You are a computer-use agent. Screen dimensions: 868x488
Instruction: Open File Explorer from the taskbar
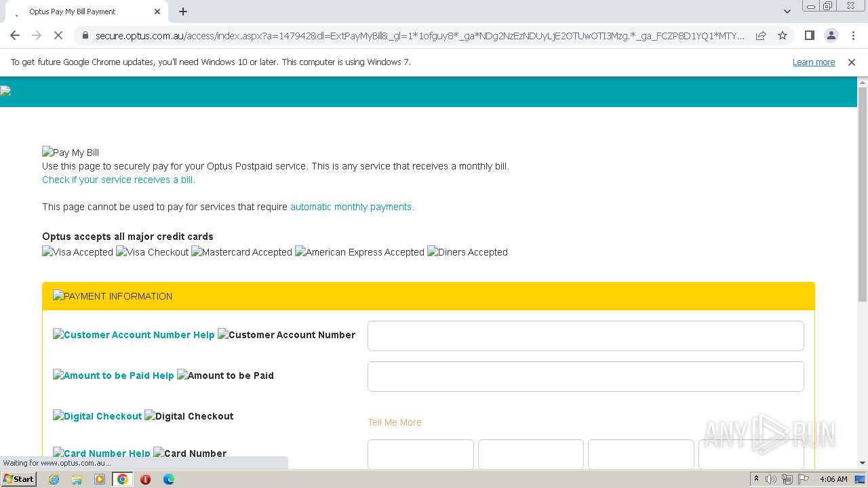(x=77, y=479)
